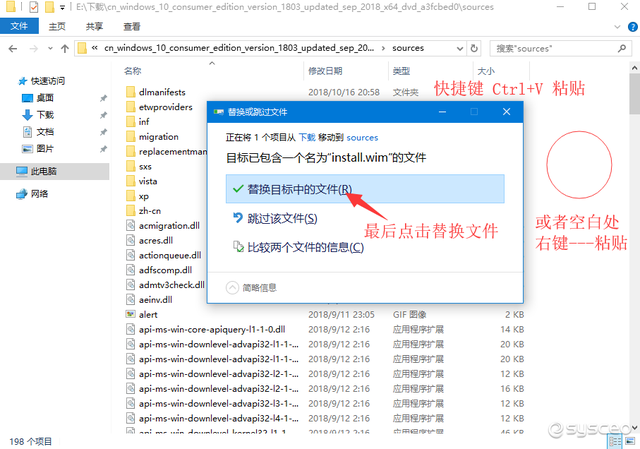Select the vista folder
Image resolution: width=640 pixels, height=449 pixels.
[148, 181]
